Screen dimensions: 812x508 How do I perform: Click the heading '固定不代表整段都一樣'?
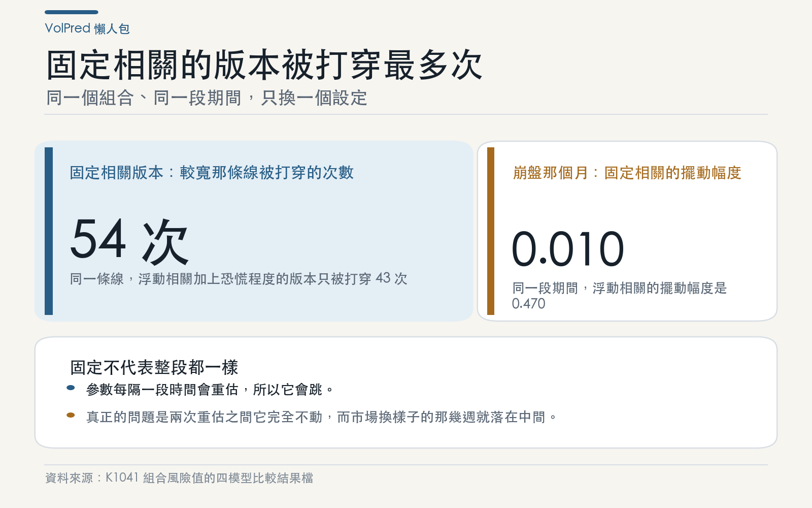(154, 367)
